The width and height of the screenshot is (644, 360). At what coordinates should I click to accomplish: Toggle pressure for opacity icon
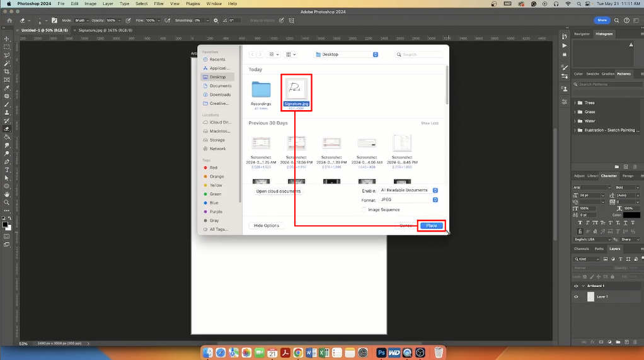point(128,21)
